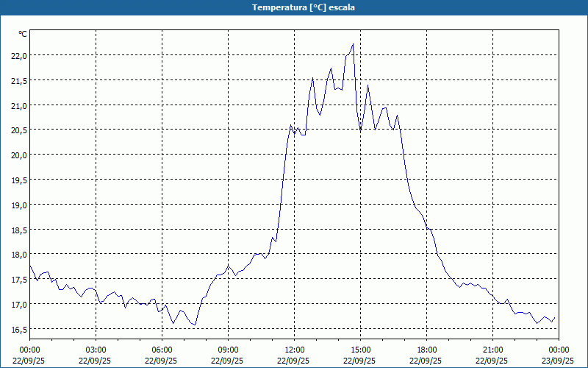Click the 16,5 temperature axis label
The image size is (588, 368).
[18, 329]
